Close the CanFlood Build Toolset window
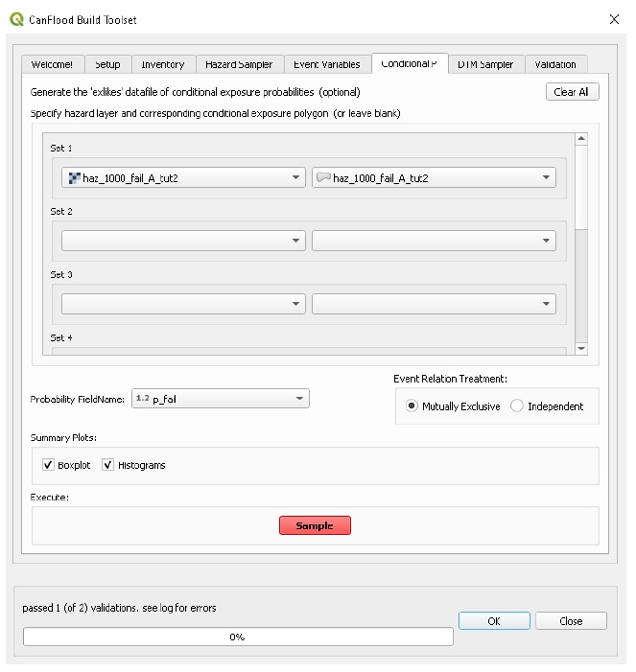Viewport: 636px width, 672px height. [614, 19]
